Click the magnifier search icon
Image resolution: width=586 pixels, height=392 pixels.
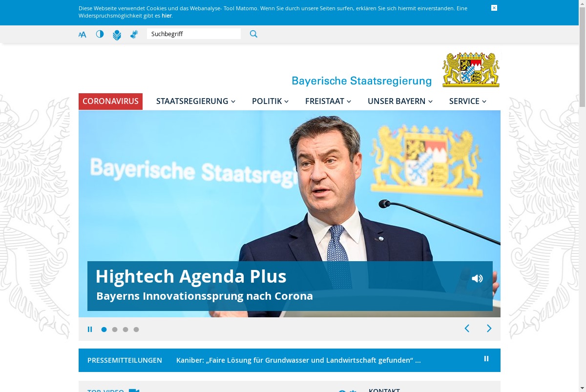point(253,34)
